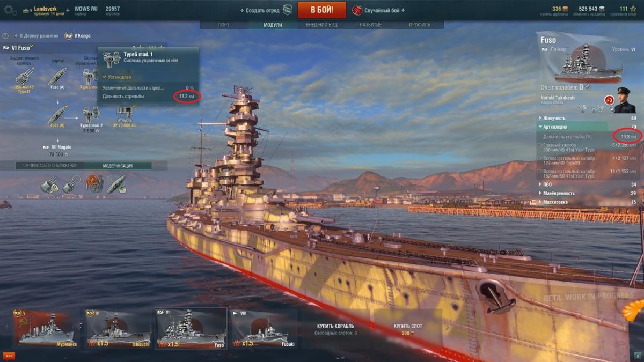Select the Мурманск ship in the carousel
644x362 pixels.
(46, 328)
